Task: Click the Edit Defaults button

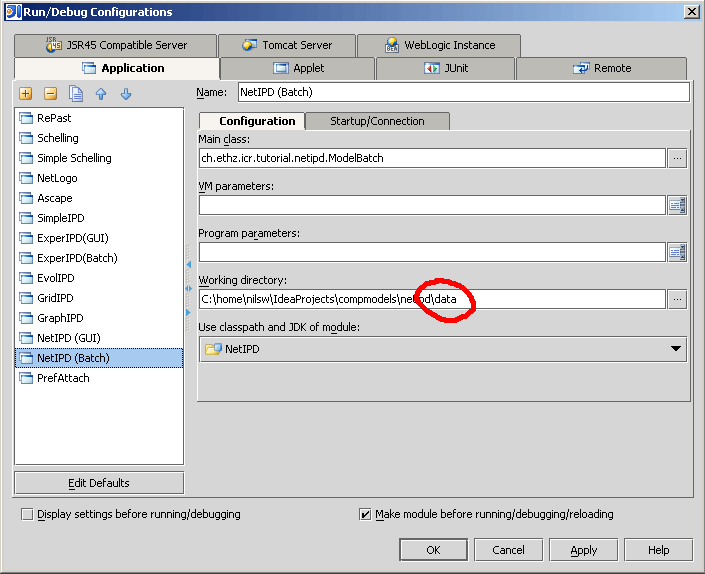Action: coord(99,483)
